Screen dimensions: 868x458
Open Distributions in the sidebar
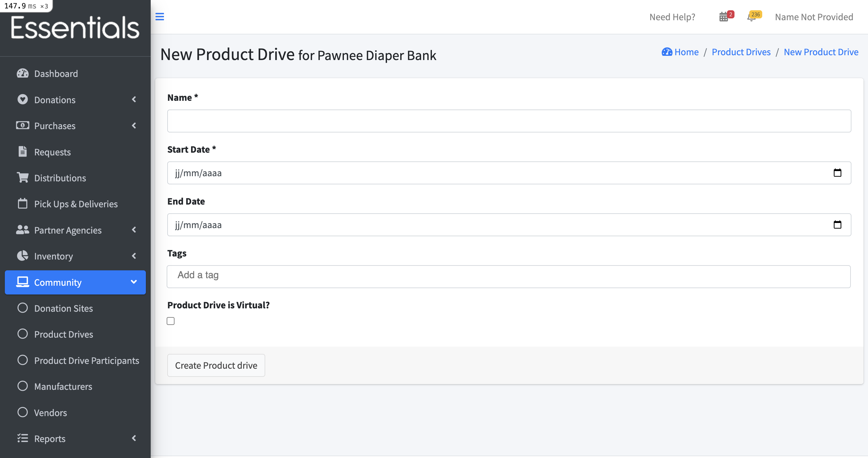pos(75,178)
